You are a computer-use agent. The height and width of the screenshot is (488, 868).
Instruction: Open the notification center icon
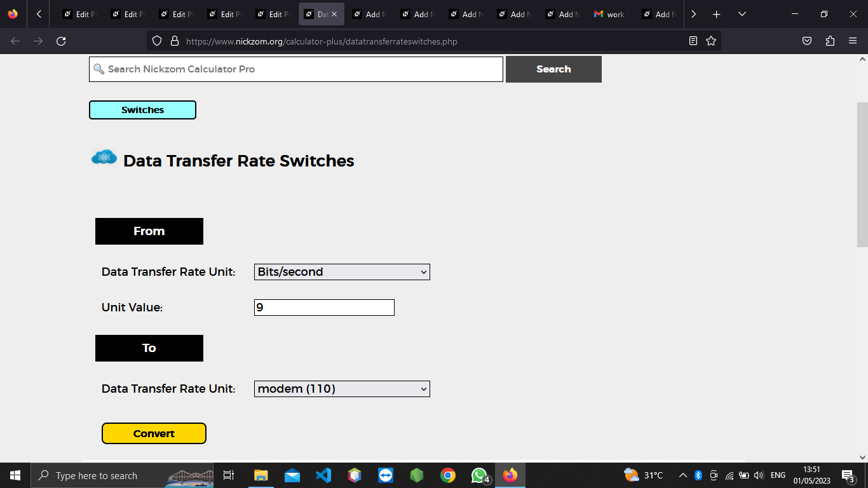848,475
